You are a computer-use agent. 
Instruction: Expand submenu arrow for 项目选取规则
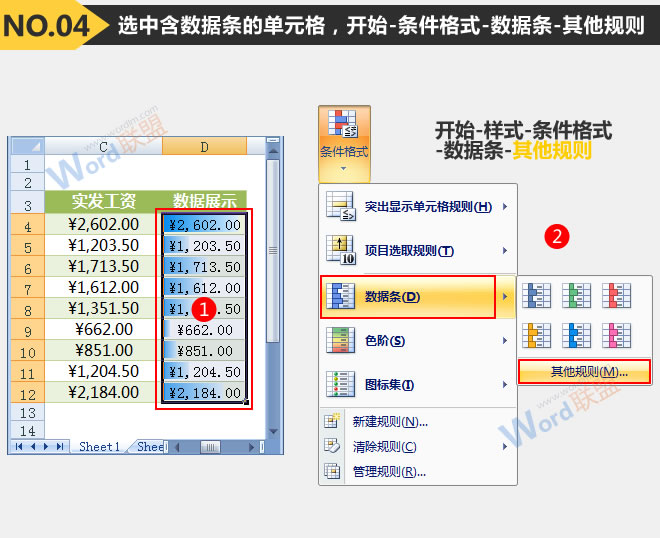505,251
